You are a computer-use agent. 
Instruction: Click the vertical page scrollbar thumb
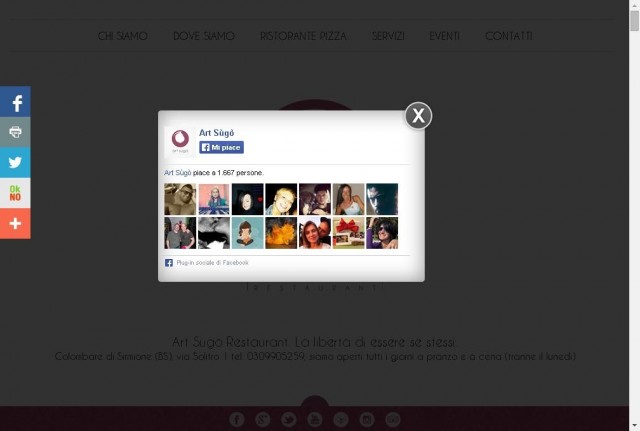(x=634, y=20)
